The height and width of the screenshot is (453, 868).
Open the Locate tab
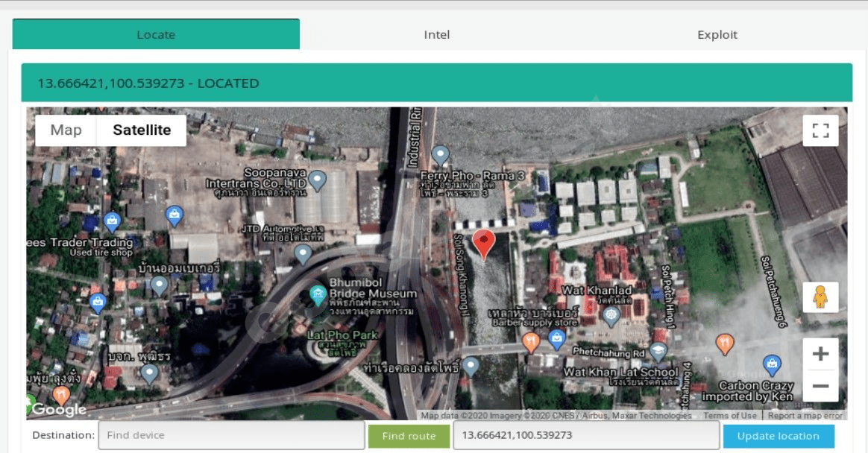pyautogui.click(x=156, y=34)
